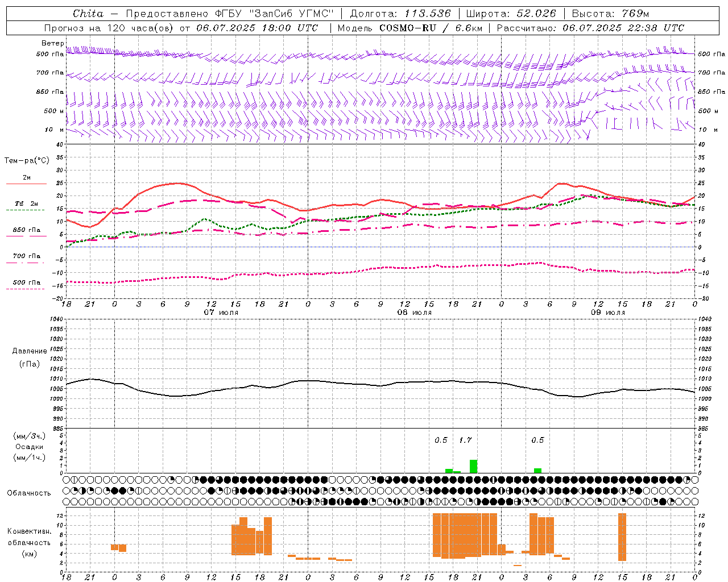The image size is (728, 582).
Task: Click the "Высота: 769м" header value
Action: click(610, 14)
